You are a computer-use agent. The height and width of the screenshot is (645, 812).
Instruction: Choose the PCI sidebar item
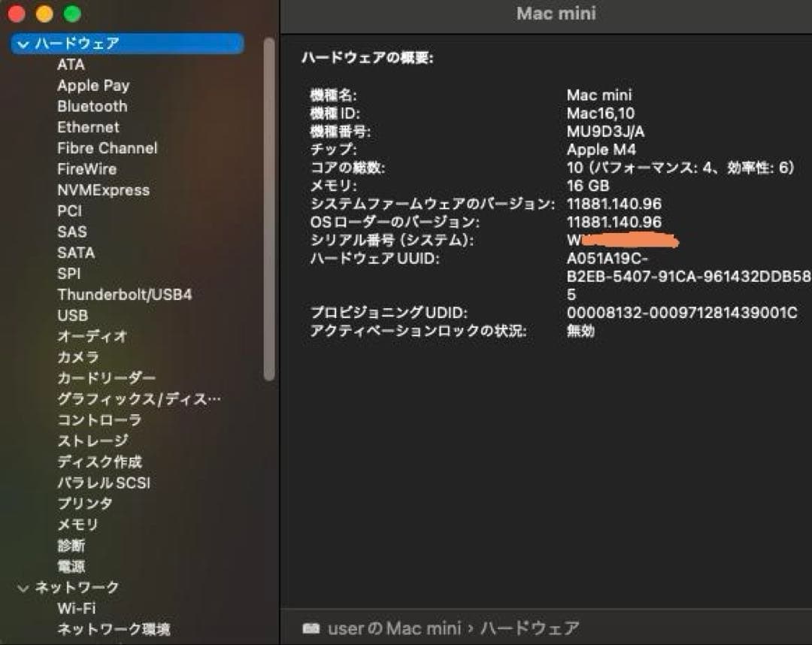coord(69,211)
